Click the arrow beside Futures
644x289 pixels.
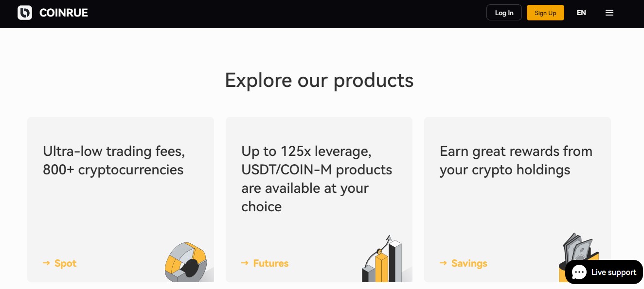245,263
